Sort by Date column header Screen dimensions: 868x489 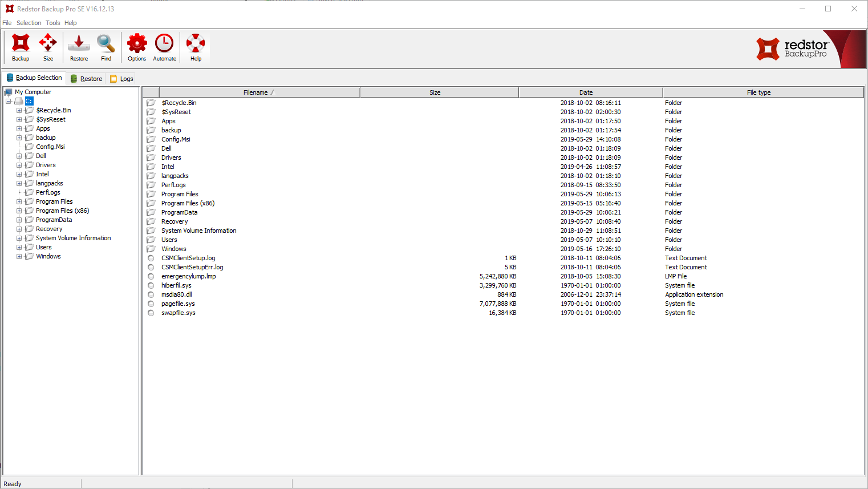pyautogui.click(x=591, y=92)
